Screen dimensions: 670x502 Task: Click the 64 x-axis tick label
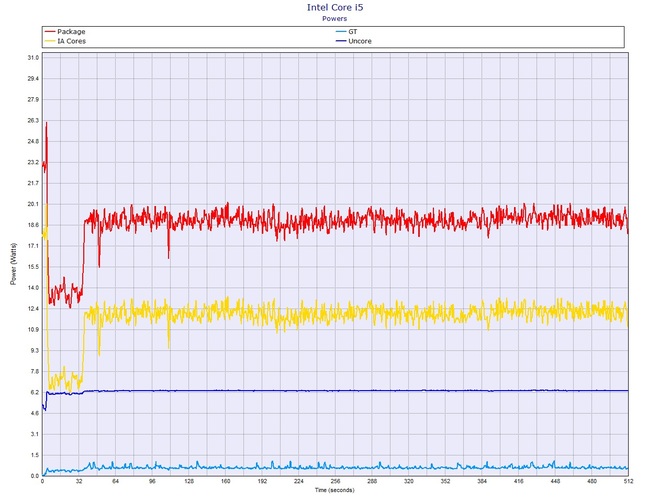115,481
